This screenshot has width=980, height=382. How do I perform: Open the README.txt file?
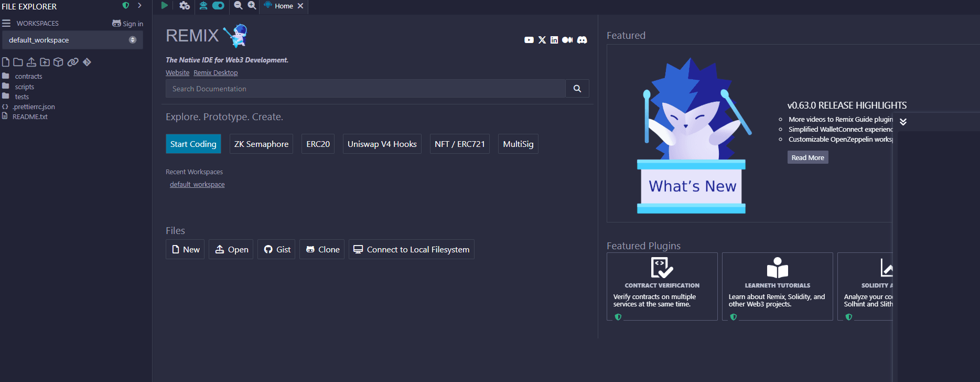[30, 116]
